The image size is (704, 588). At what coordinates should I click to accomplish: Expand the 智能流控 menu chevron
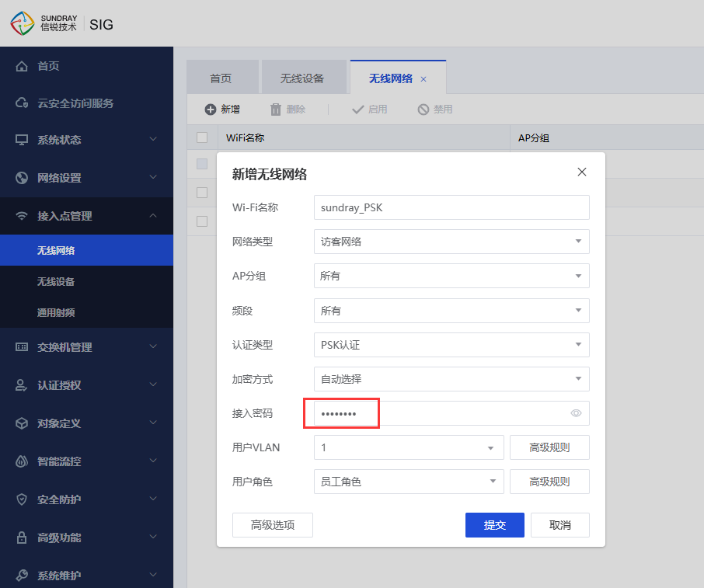(153, 461)
